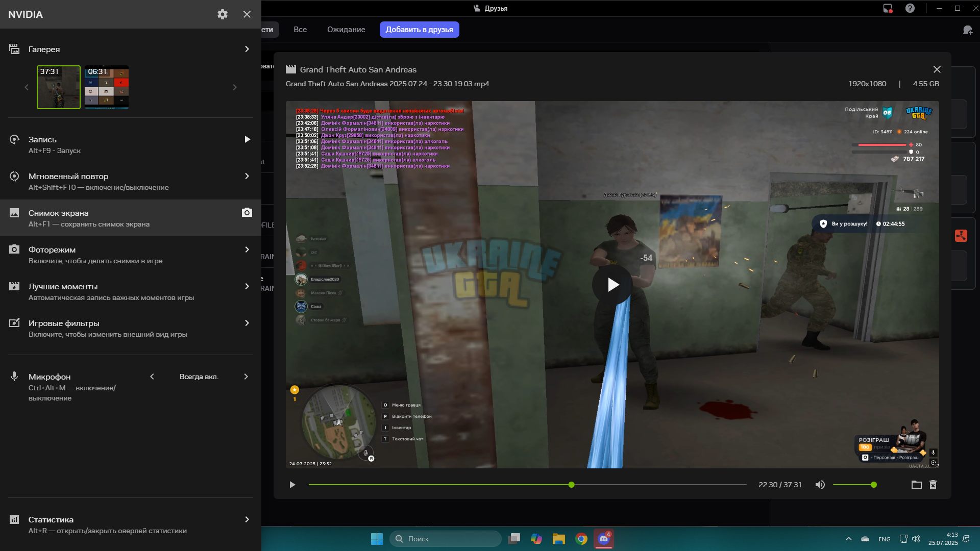Close the video preview panel
Screen dimensions: 980x551
click(x=937, y=69)
